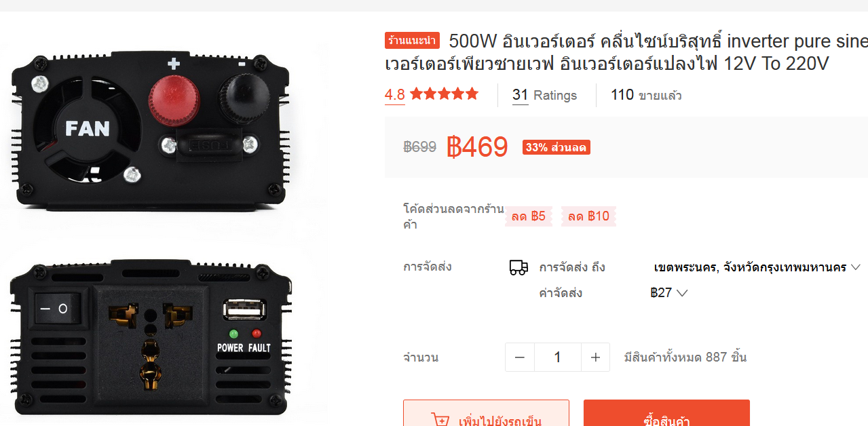Click the five-star rating icons

[x=444, y=94]
